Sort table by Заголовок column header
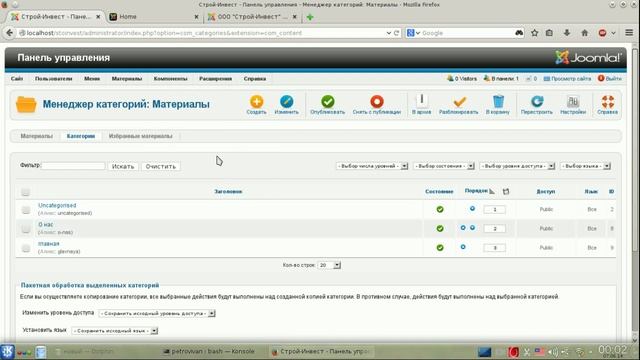 tap(228, 191)
